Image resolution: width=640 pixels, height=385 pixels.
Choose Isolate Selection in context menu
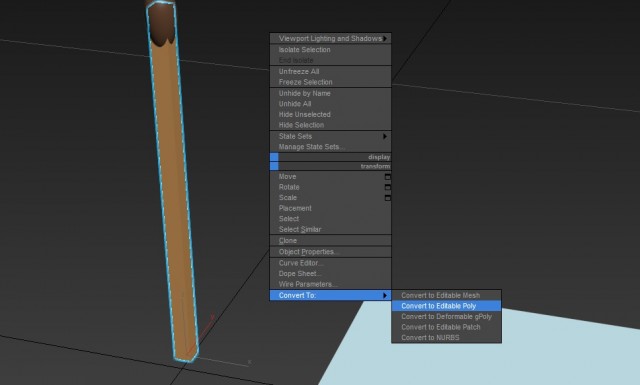330,49
